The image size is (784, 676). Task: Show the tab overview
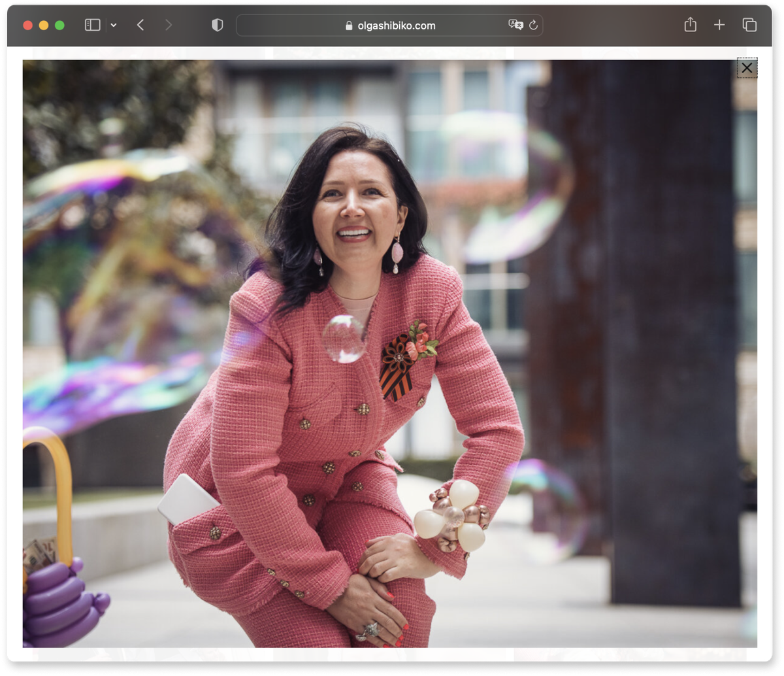pyautogui.click(x=749, y=25)
